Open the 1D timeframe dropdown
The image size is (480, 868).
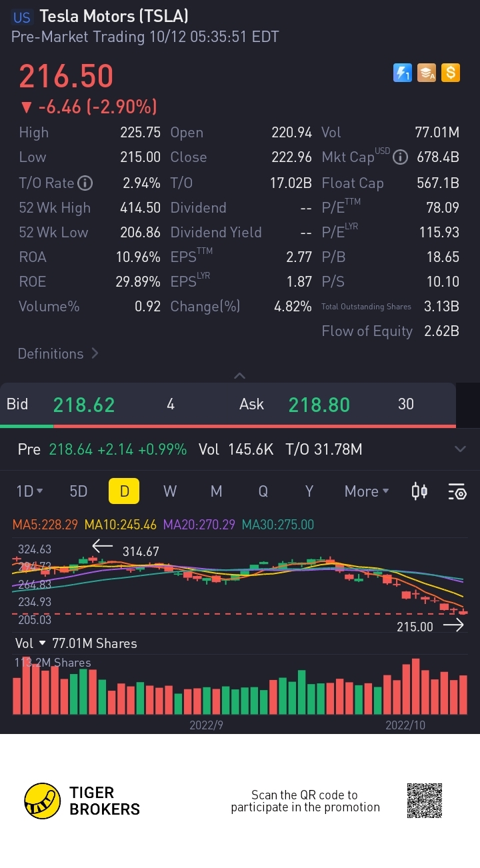pos(29,491)
